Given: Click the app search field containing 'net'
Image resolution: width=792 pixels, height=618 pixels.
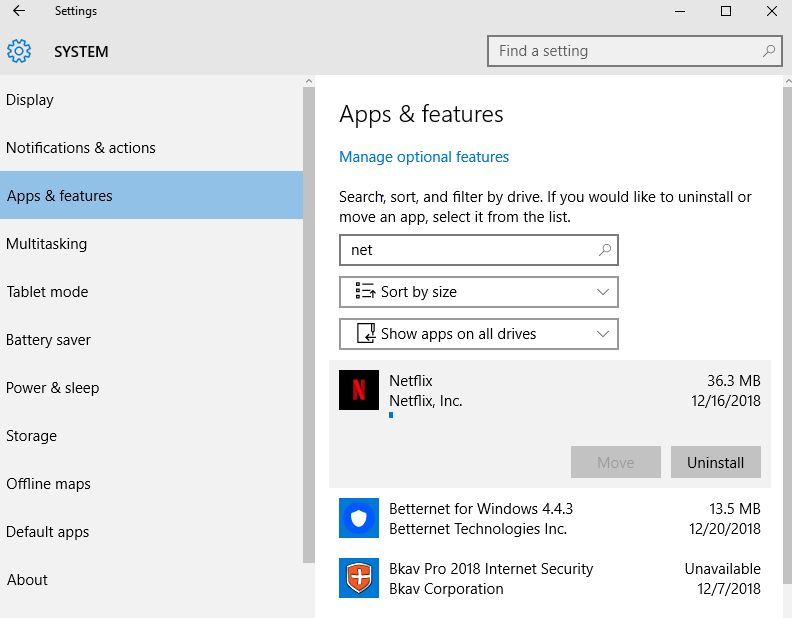Looking at the screenshot, I should [x=478, y=250].
